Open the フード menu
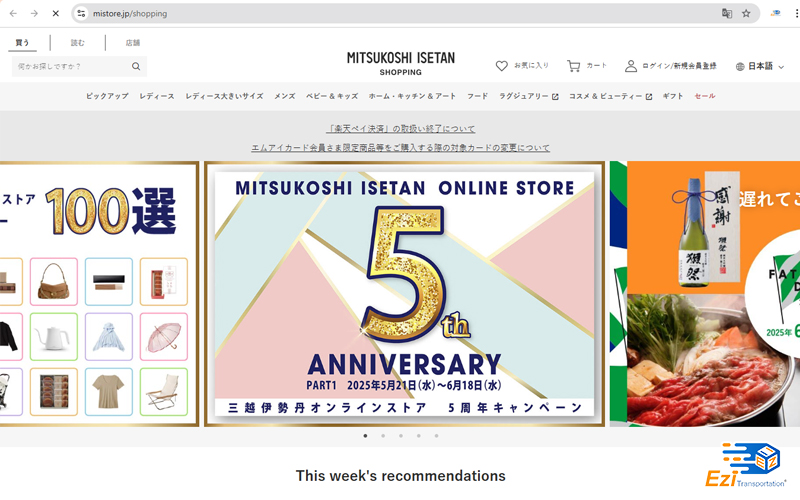This screenshot has height=500, width=800. [x=478, y=96]
